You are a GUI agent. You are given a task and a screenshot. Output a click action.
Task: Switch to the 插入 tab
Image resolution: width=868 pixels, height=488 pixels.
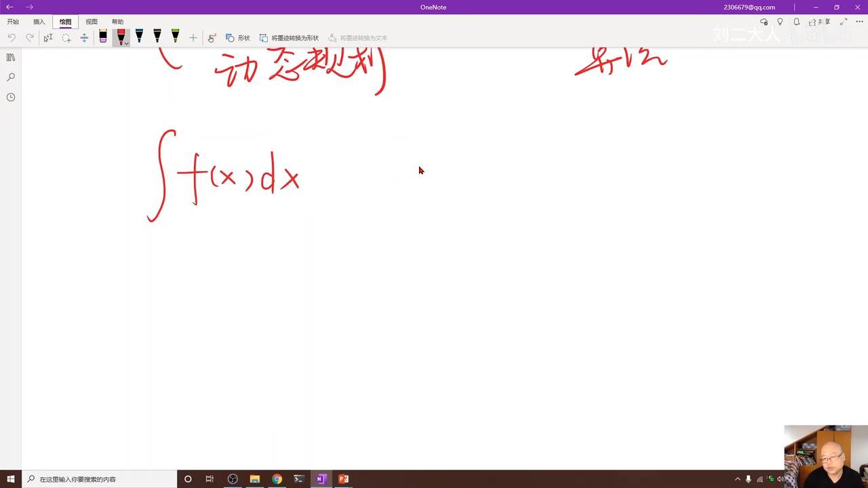point(39,22)
